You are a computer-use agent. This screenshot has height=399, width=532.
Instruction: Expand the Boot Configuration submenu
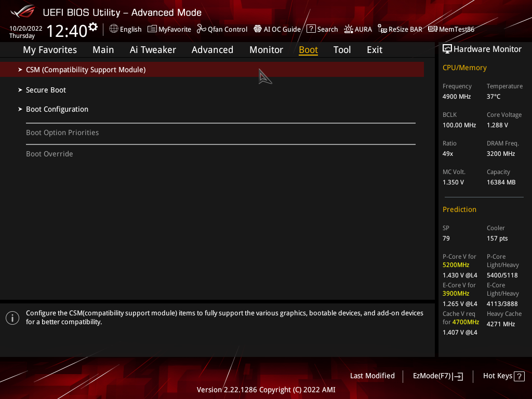click(57, 109)
